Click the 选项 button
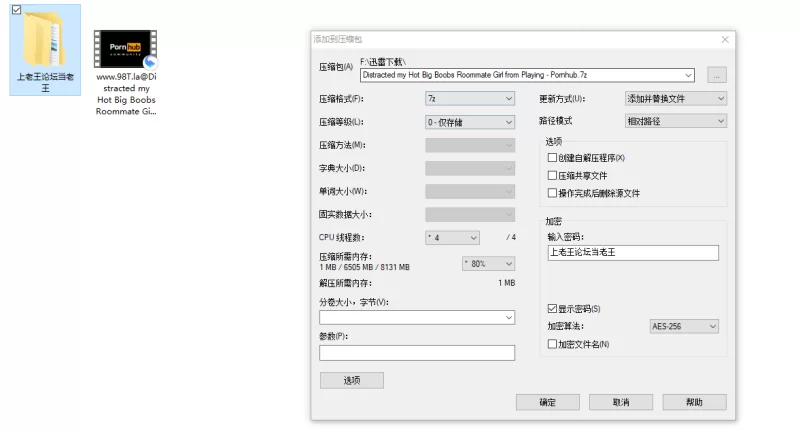Screen dimensions: 800x430 351,380
